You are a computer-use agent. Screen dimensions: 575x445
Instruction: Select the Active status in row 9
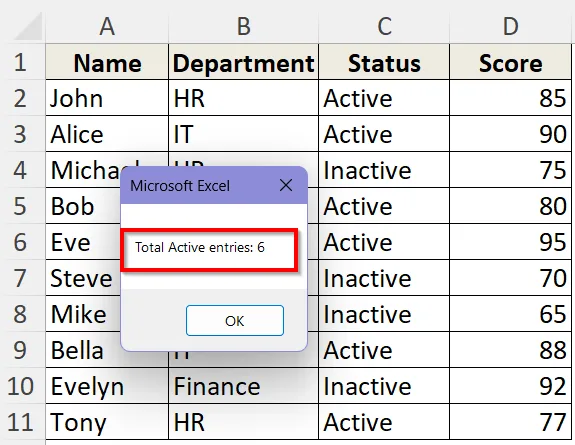(384, 350)
